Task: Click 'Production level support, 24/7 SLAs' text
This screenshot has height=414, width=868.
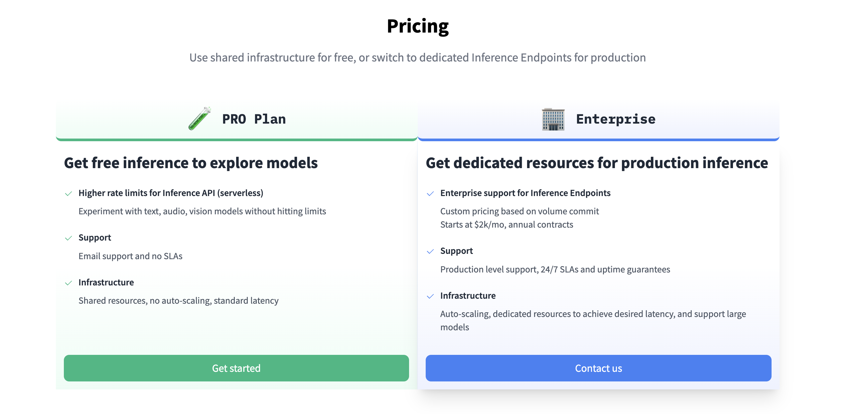Action: tap(555, 269)
